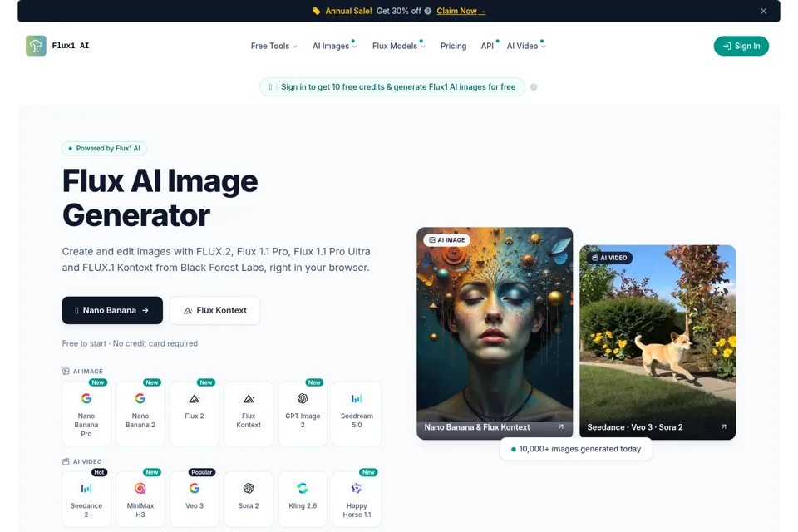Click the Nano Banana dark button
Screen dimensions: 798x532
point(112,310)
